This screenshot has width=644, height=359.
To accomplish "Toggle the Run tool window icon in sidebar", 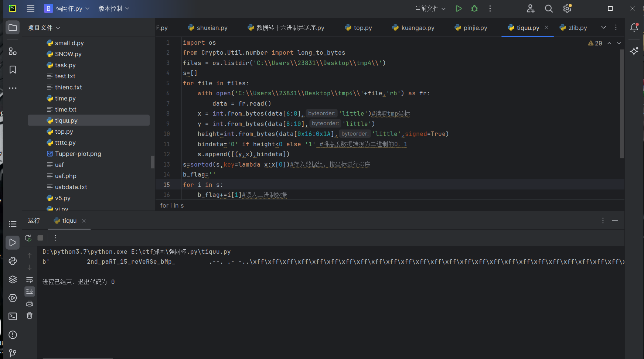I will point(13,242).
